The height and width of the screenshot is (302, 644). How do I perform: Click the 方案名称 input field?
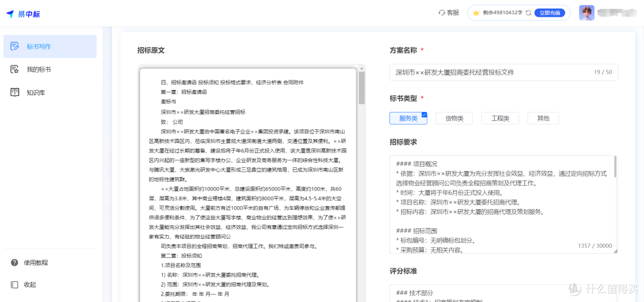click(503, 72)
